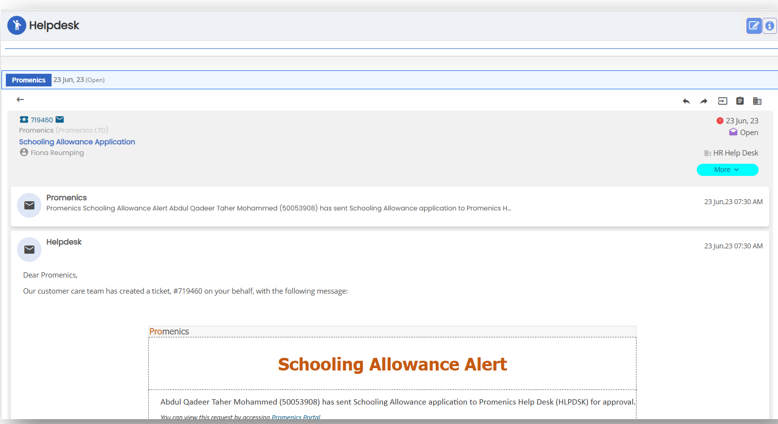Click the Promenics sender name in message
The height and width of the screenshot is (424, 778).
(66, 197)
